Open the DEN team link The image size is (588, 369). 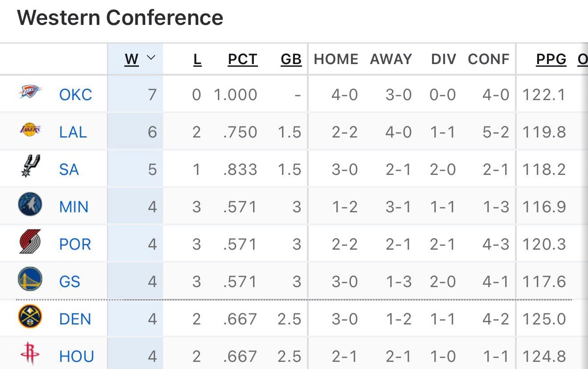75,319
